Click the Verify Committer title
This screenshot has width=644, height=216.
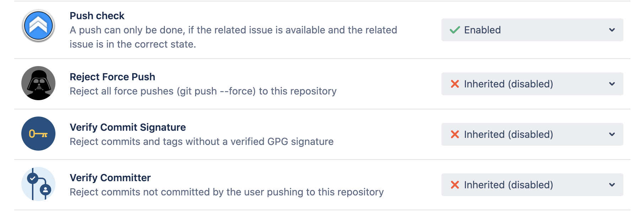[110, 178]
